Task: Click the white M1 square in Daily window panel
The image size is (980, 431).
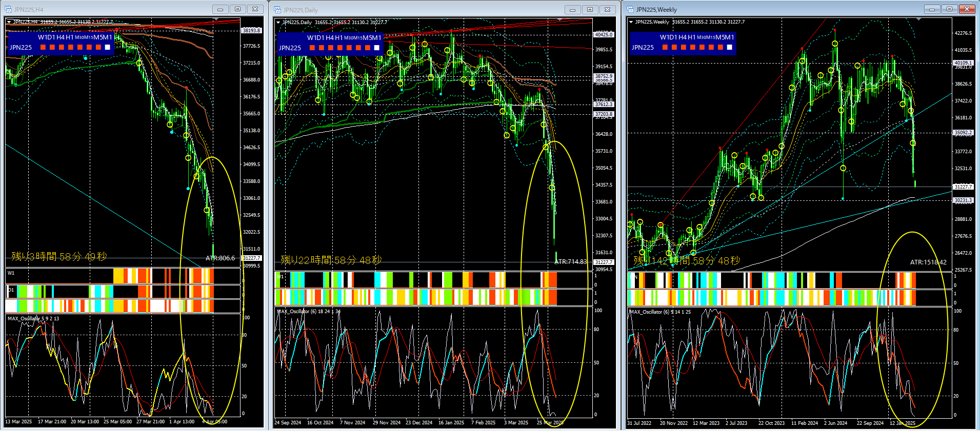Action: click(x=377, y=48)
